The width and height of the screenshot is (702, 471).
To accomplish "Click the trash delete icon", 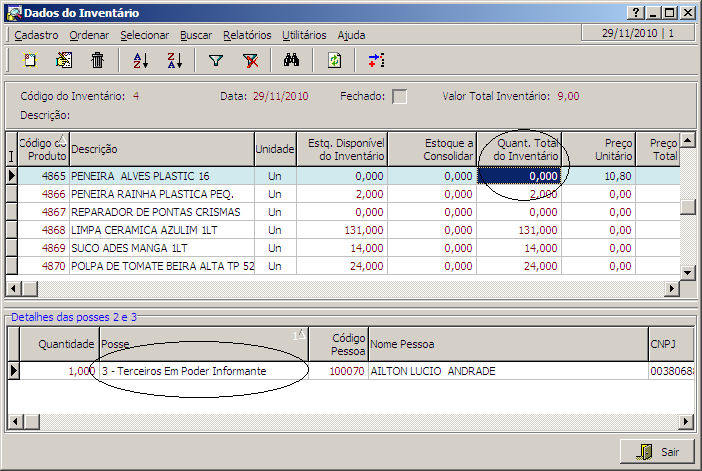I will click(98, 60).
